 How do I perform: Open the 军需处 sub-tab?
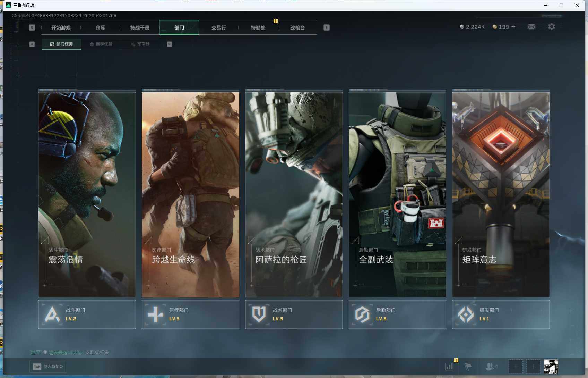(140, 44)
